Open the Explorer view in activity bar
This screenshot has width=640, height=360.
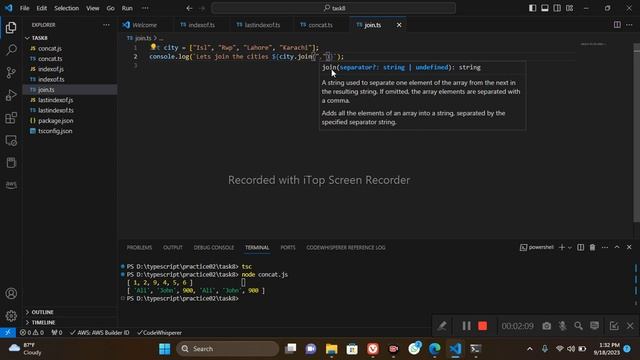pyautogui.click(x=11, y=28)
